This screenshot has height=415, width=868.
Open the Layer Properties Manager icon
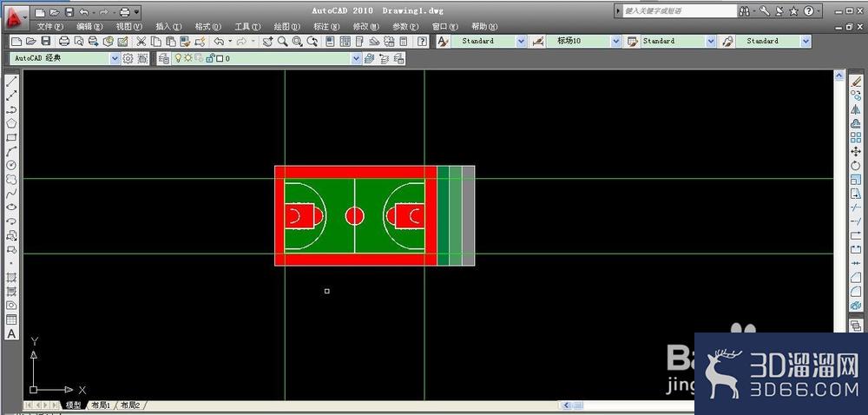click(164, 58)
